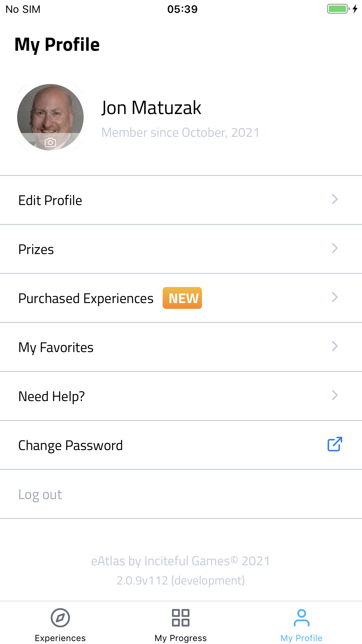Tap the My Profile person icon
This screenshot has width=362, height=644.
[301, 617]
